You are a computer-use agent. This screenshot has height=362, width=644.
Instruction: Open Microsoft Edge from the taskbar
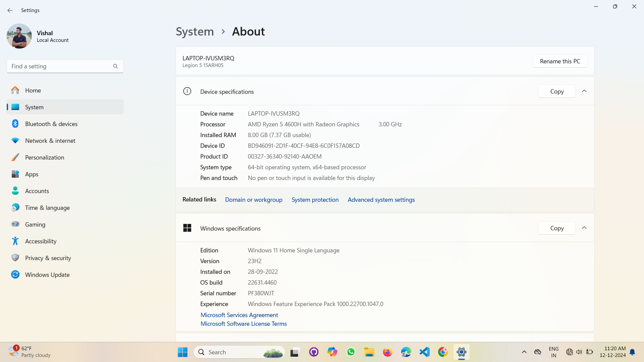[x=406, y=352]
